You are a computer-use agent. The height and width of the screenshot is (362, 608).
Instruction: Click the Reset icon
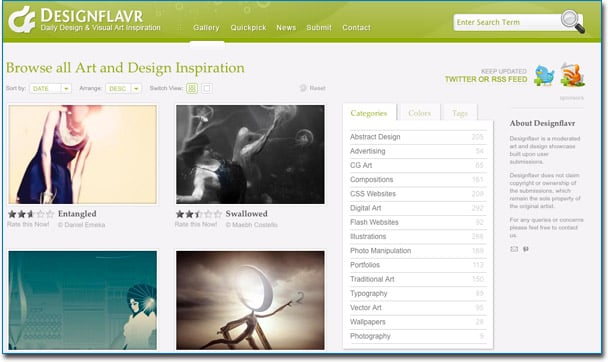(x=303, y=88)
